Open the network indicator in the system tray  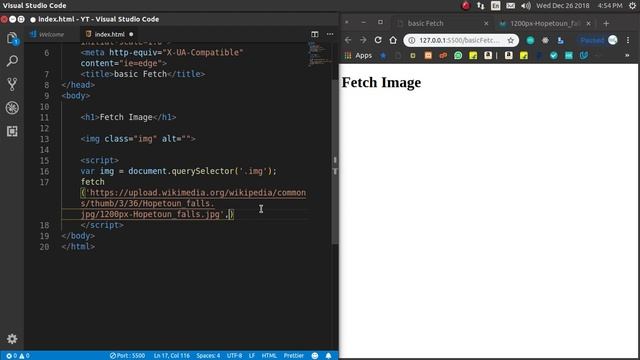(480, 6)
